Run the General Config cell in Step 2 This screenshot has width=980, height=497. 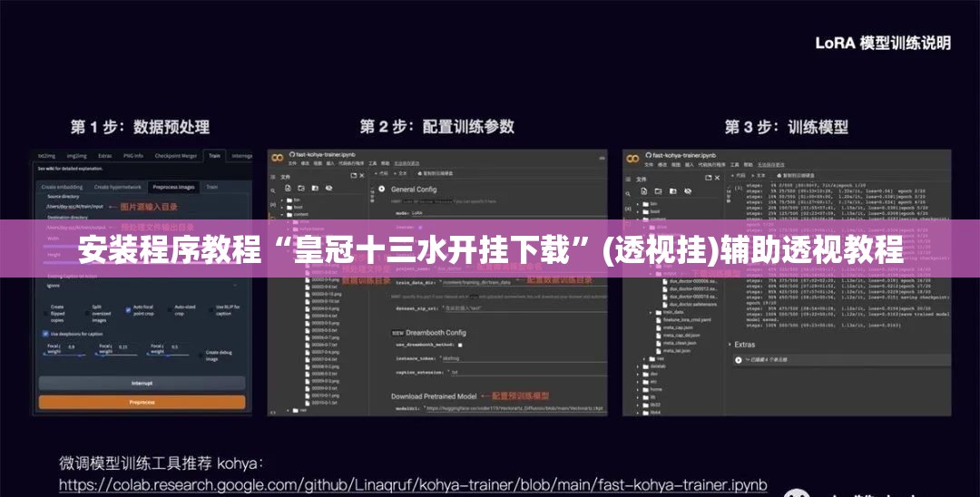click(x=382, y=189)
